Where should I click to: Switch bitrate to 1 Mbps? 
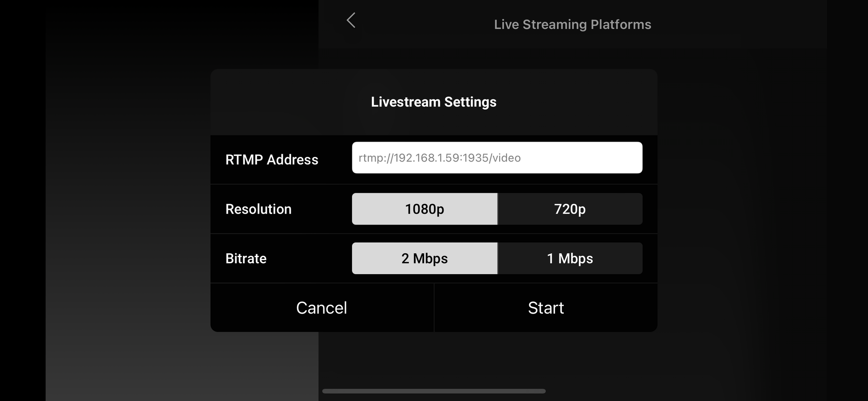(570, 258)
